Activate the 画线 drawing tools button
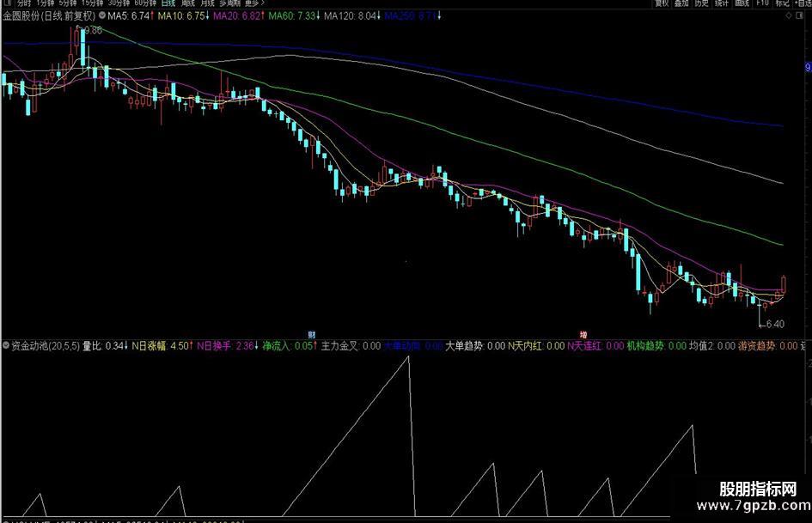Image resolution: width=812 pixels, height=523 pixels. [x=742, y=3]
